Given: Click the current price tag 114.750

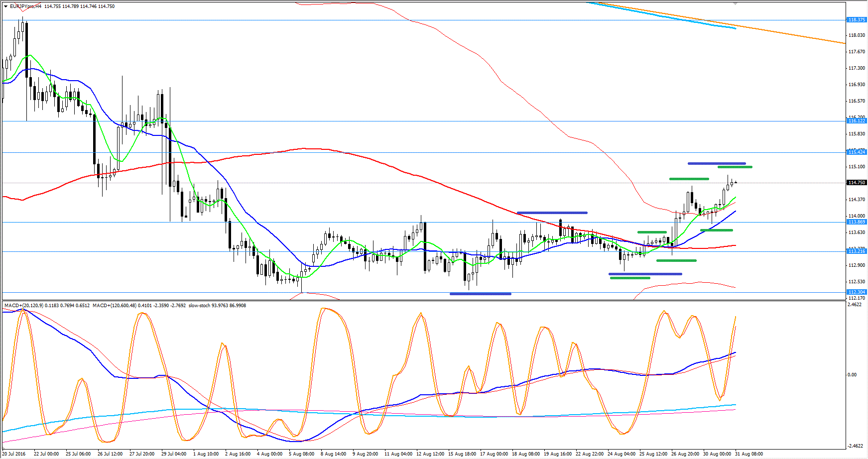Looking at the screenshot, I should coord(857,183).
